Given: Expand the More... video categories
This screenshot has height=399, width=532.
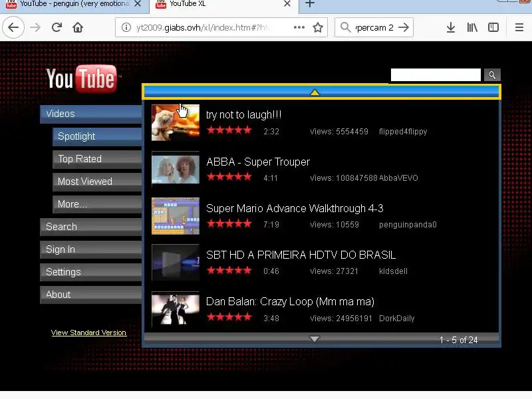Looking at the screenshot, I should [x=97, y=204].
